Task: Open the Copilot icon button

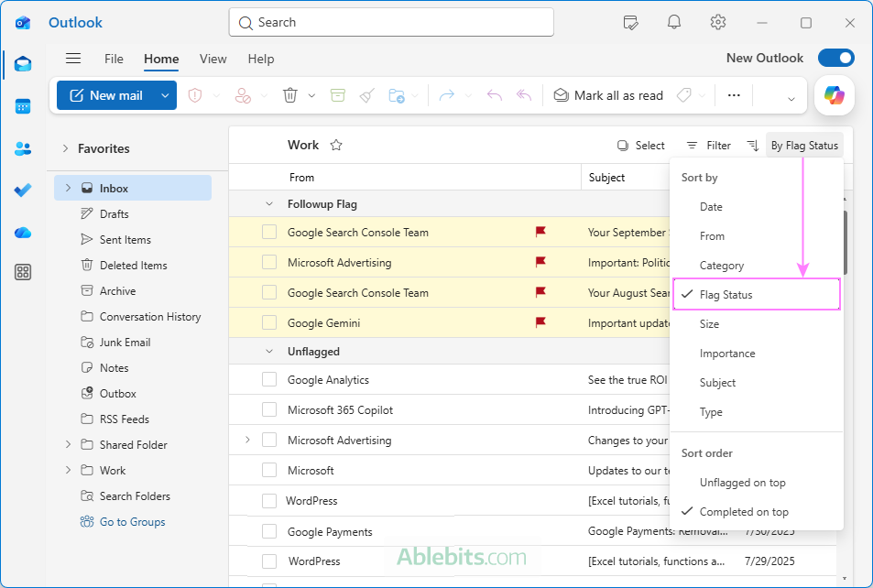Action: point(834,95)
